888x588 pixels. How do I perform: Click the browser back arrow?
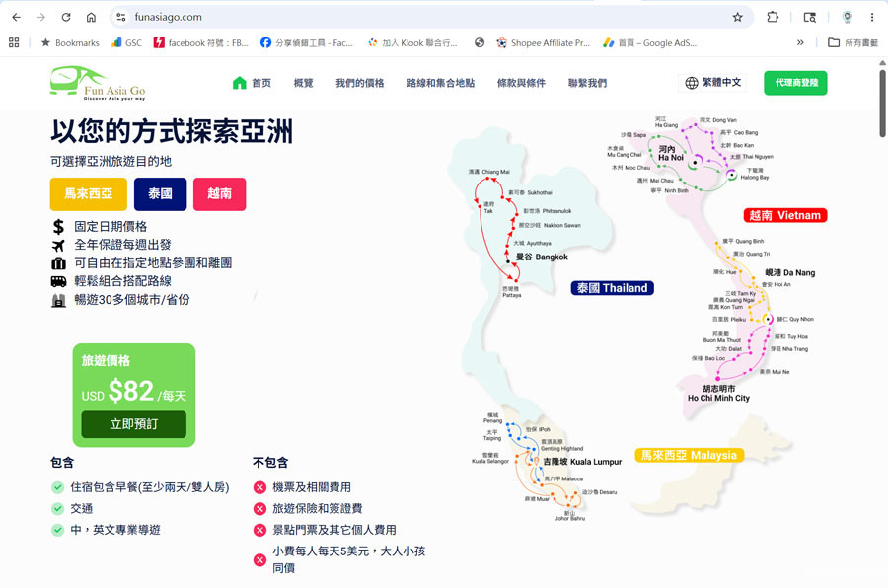pyautogui.click(x=16, y=17)
